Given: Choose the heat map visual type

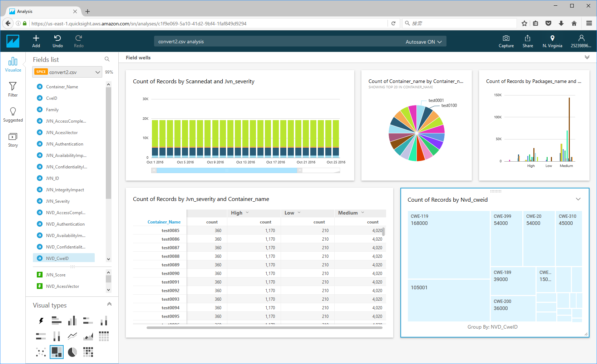Looking at the screenshot, I should click(x=88, y=352).
